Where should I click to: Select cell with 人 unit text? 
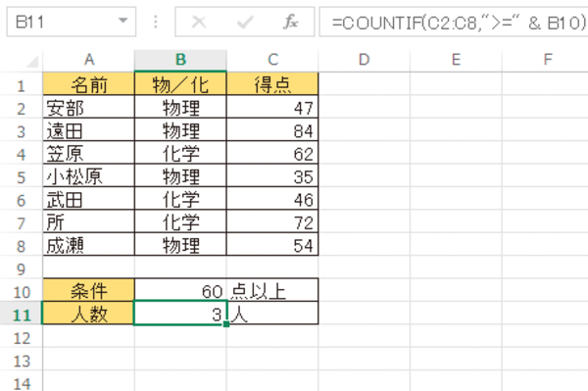[272, 313]
